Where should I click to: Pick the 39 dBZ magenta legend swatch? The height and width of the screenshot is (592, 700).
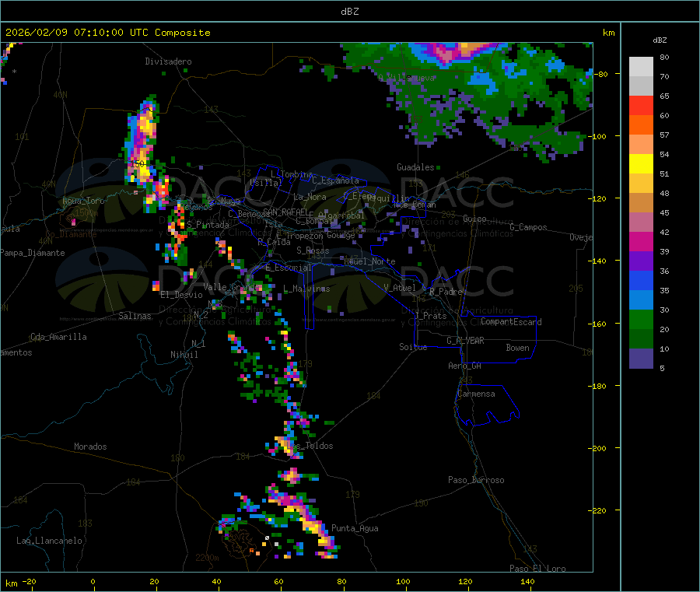click(641, 241)
